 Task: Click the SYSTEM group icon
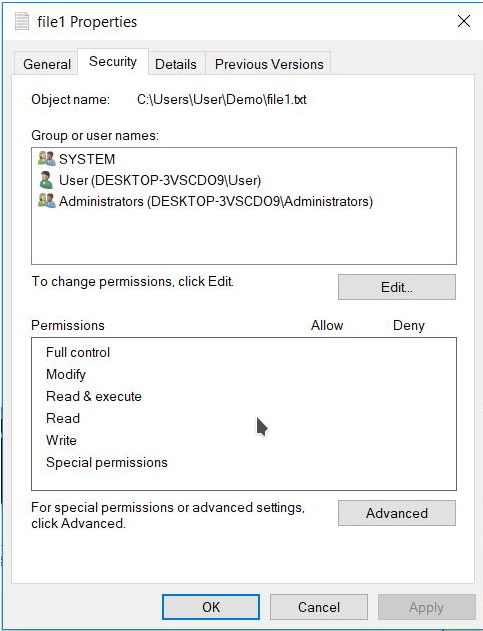pyautogui.click(x=47, y=159)
